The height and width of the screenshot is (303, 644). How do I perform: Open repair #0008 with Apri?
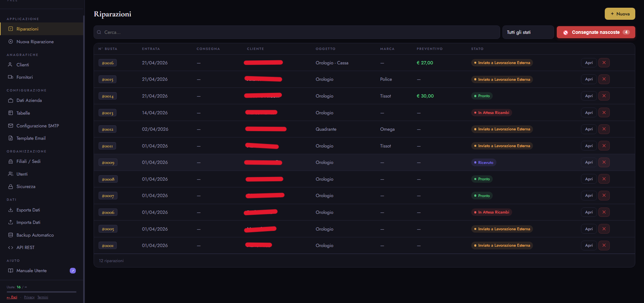pos(589,179)
